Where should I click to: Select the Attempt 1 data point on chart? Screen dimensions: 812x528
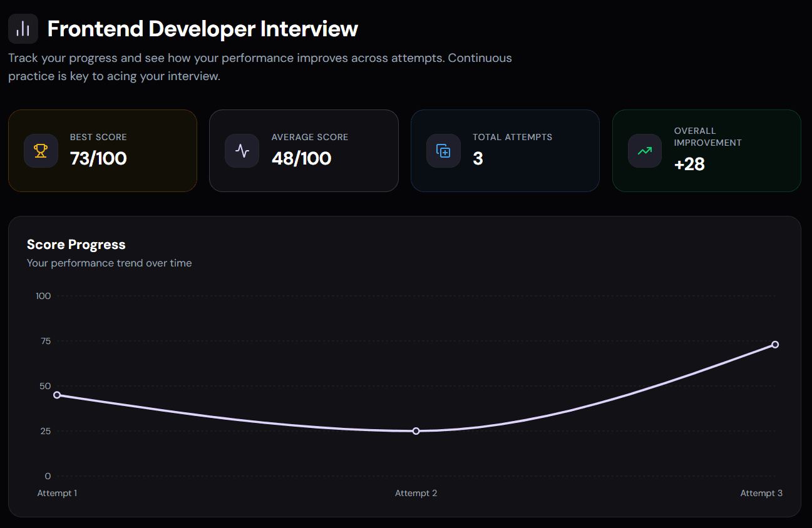(x=57, y=395)
